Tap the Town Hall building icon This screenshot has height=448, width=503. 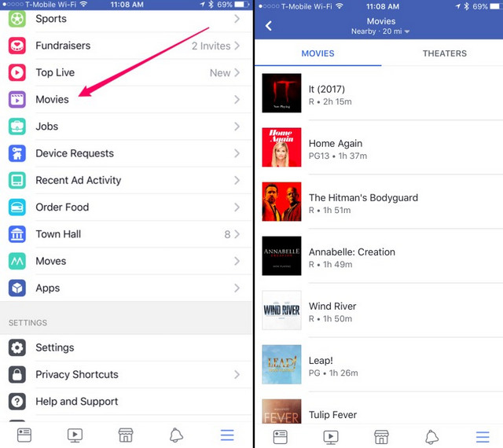(17, 234)
